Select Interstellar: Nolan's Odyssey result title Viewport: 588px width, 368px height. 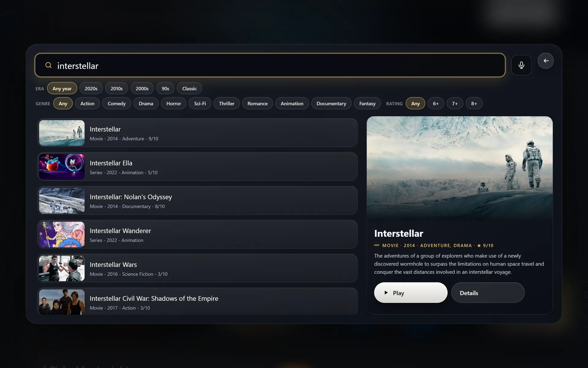coord(131,197)
